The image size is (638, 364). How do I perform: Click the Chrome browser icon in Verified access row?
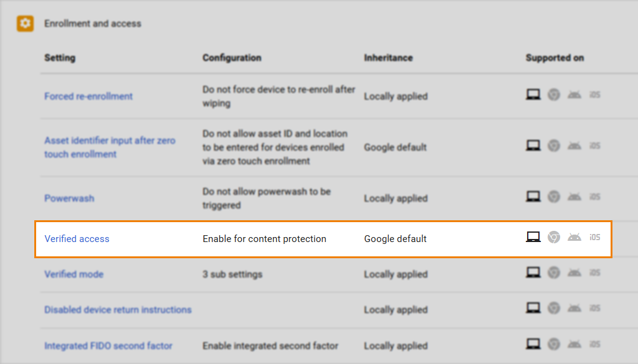tap(554, 237)
